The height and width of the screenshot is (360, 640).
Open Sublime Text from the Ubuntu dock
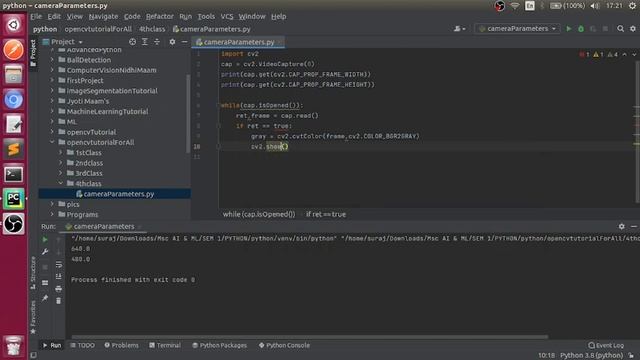tap(13, 149)
